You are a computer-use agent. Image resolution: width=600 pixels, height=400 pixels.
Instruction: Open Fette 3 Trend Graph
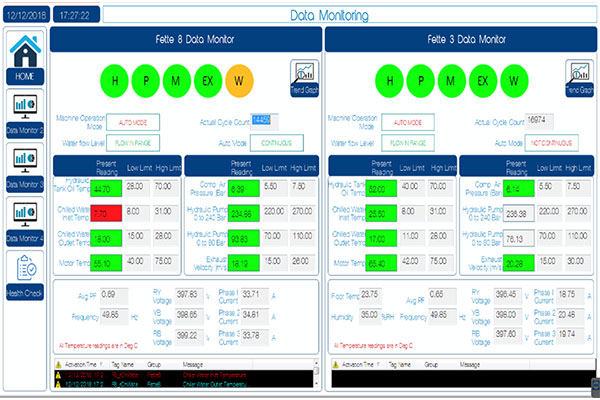pos(580,77)
